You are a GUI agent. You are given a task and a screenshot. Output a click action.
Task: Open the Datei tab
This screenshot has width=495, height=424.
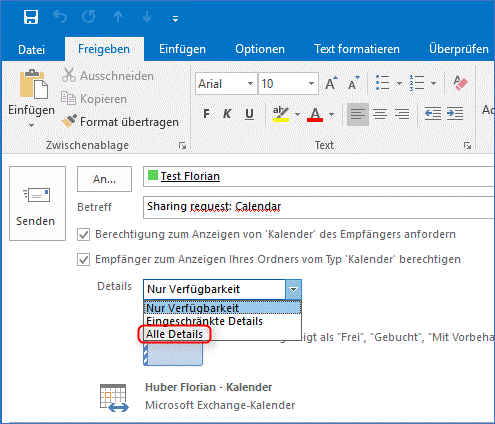click(31, 49)
